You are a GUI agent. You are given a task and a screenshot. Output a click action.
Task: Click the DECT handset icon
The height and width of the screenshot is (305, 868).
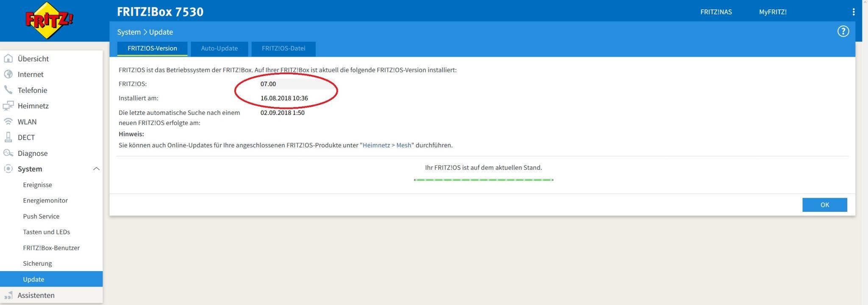pyautogui.click(x=8, y=137)
